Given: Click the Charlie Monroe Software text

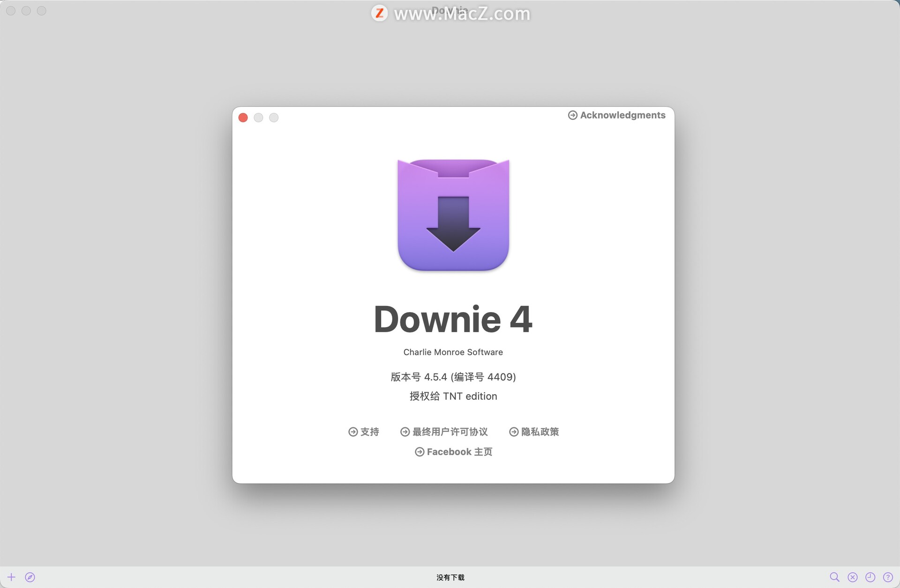Looking at the screenshot, I should [453, 352].
